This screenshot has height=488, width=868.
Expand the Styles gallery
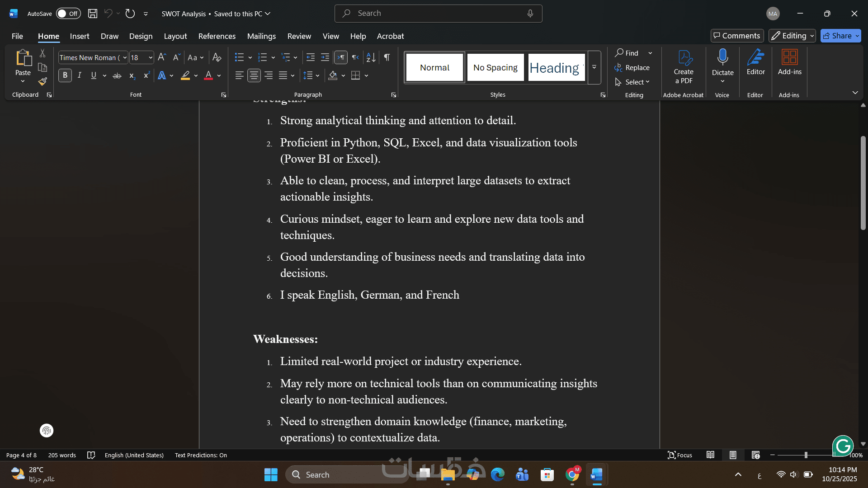pyautogui.click(x=594, y=67)
